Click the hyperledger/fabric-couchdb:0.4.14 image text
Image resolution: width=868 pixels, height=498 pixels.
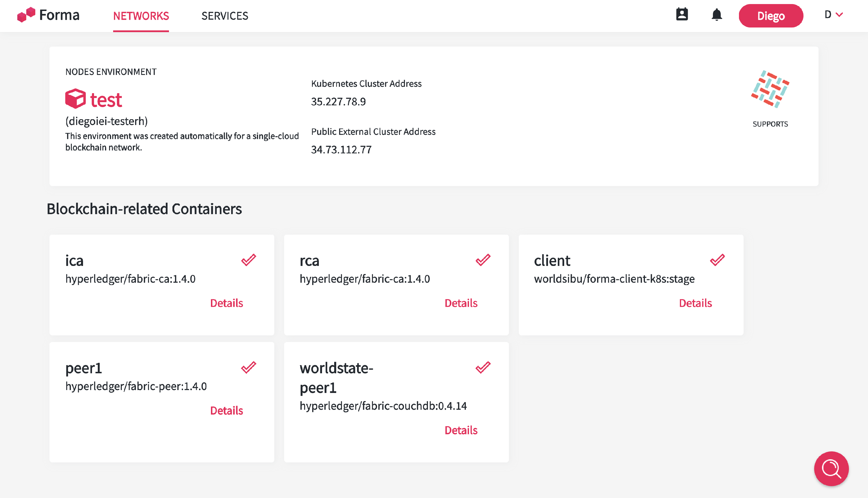click(x=383, y=406)
